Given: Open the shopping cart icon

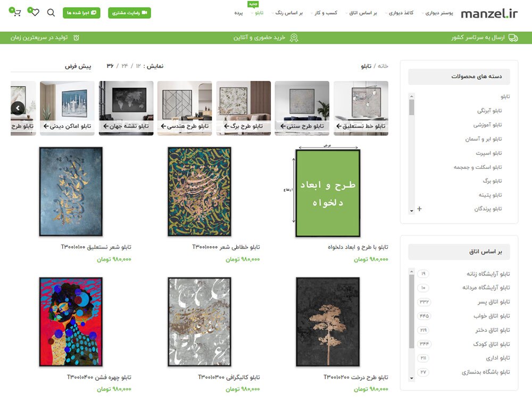Looking at the screenshot, I should point(15,12).
